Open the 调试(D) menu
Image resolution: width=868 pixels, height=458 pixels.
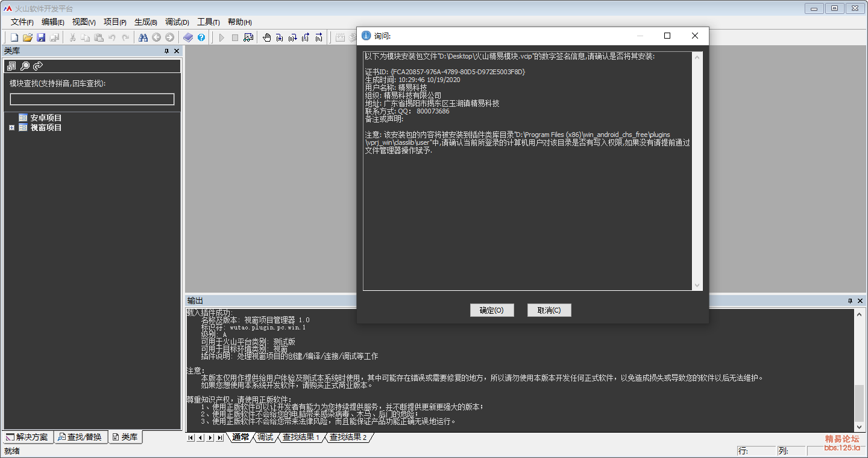[177, 22]
